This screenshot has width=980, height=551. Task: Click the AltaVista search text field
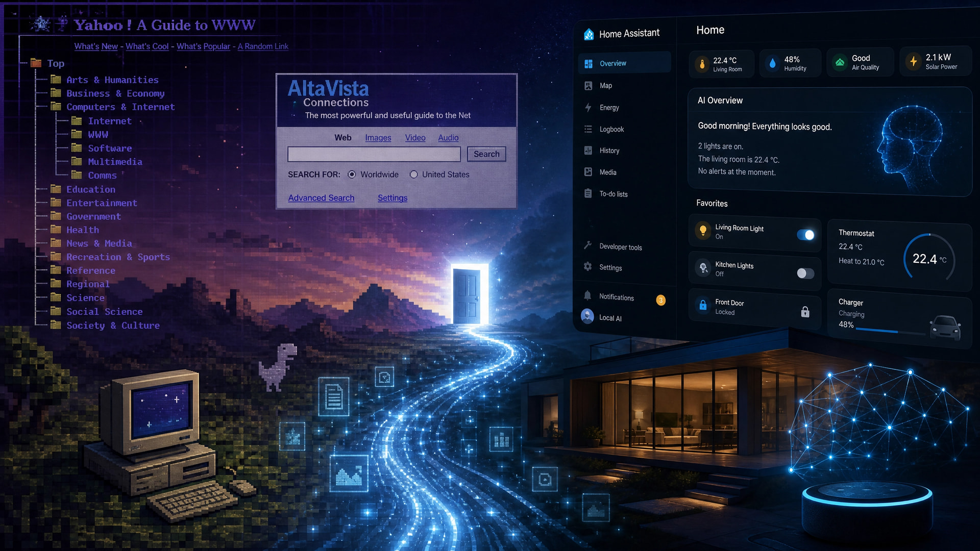374,154
